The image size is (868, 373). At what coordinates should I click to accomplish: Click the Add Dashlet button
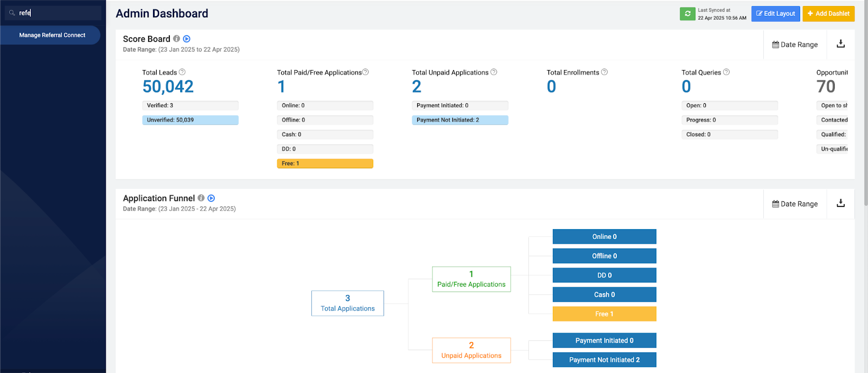(x=828, y=14)
